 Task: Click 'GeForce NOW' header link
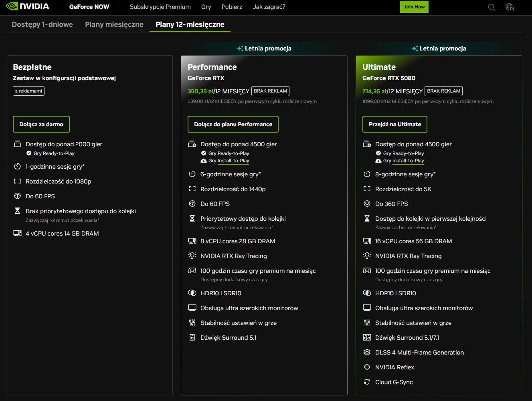89,7
